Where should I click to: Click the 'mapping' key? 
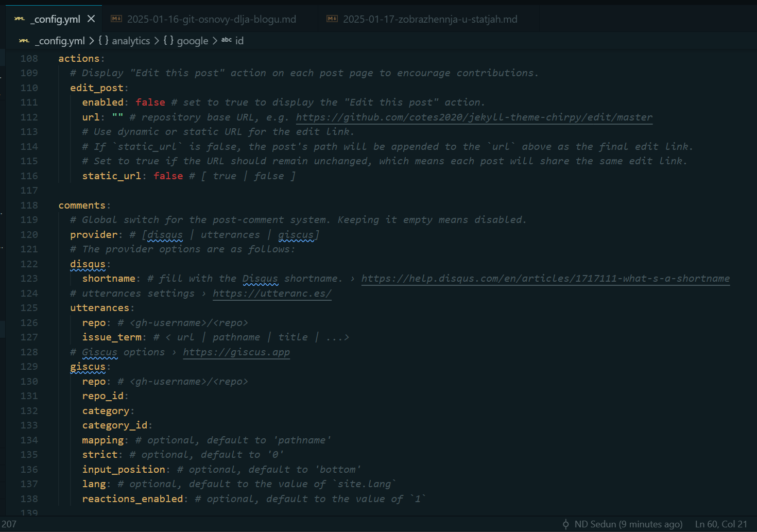103,440
